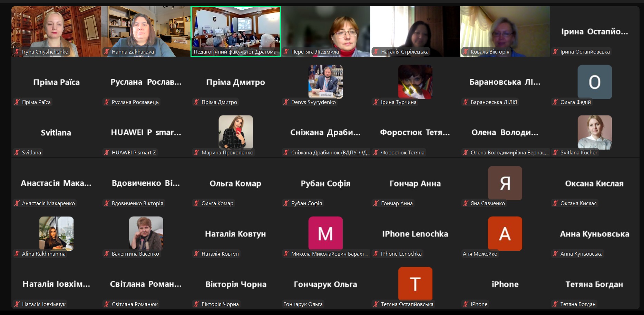Select Валентина Васенко's profile picture

(146, 233)
